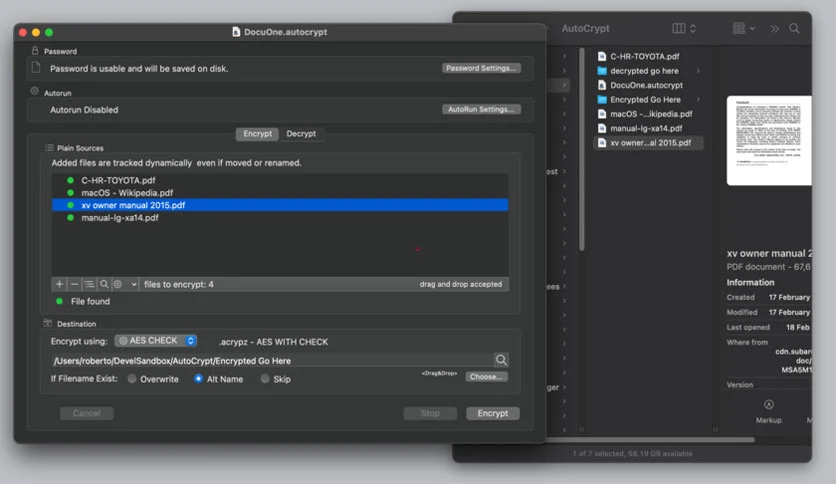Open Password Settings

[x=481, y=68]
